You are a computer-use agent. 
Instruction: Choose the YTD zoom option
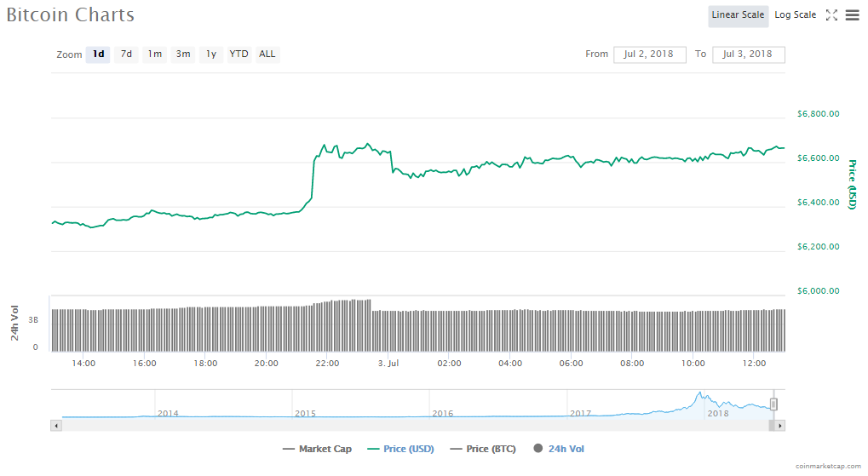point(239,54)
